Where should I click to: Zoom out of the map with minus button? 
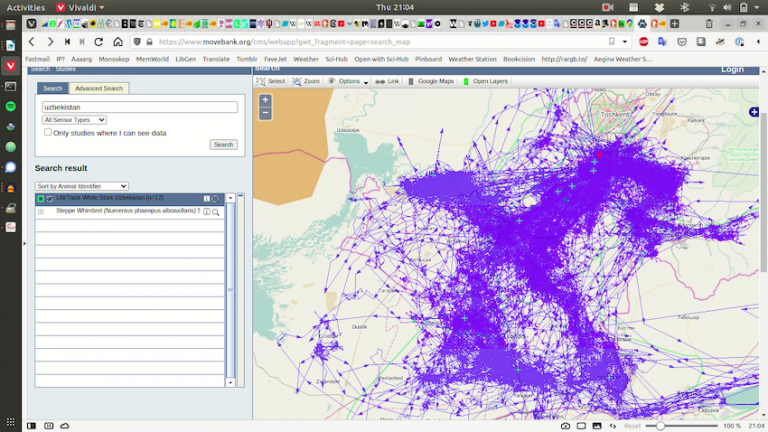(x=265, y=113)
